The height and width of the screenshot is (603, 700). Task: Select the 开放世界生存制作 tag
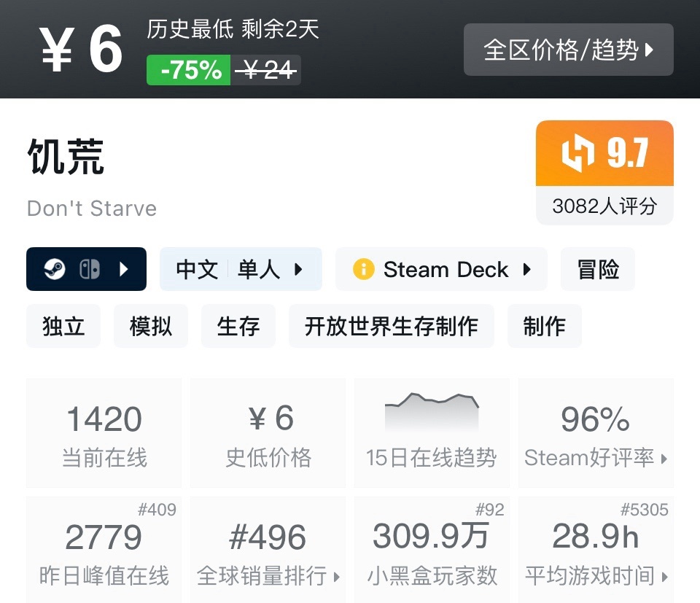[x=391, y=326]
